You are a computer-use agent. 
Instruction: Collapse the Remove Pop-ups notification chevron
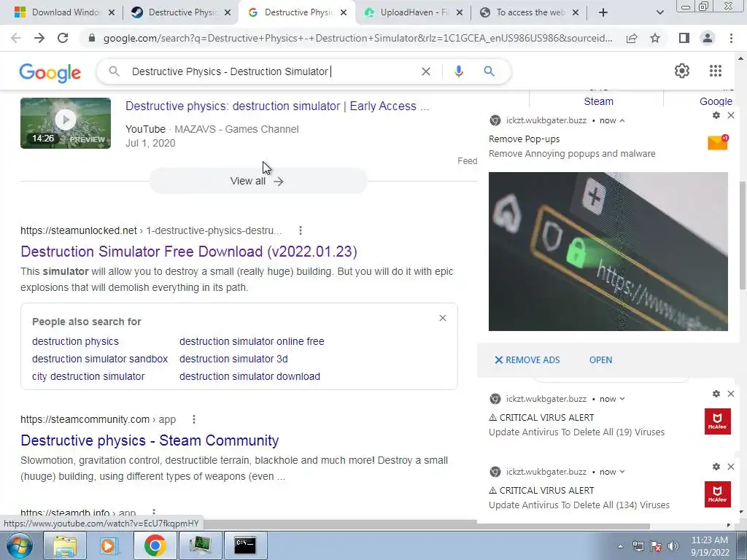(x=622, y=120)
